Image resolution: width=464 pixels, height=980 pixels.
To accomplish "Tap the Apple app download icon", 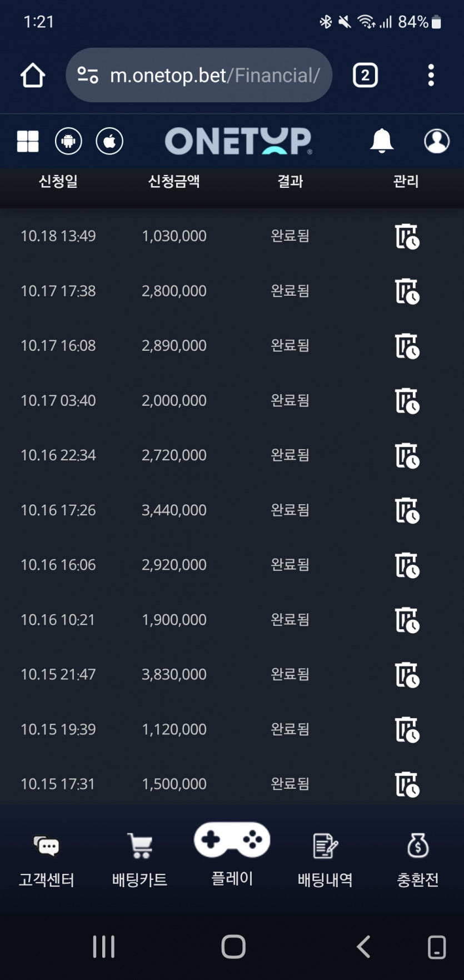I will [109, 141].
